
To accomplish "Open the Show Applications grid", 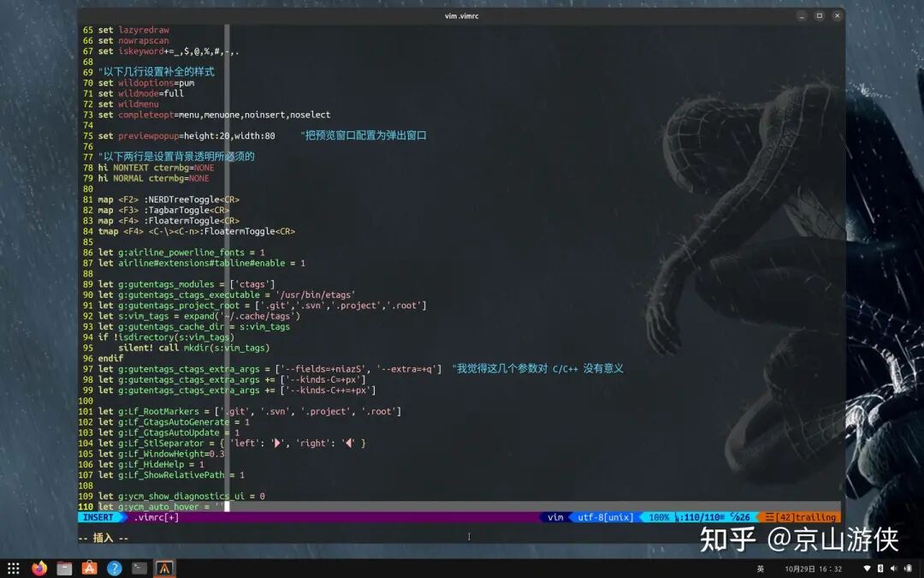I will 14,568.
